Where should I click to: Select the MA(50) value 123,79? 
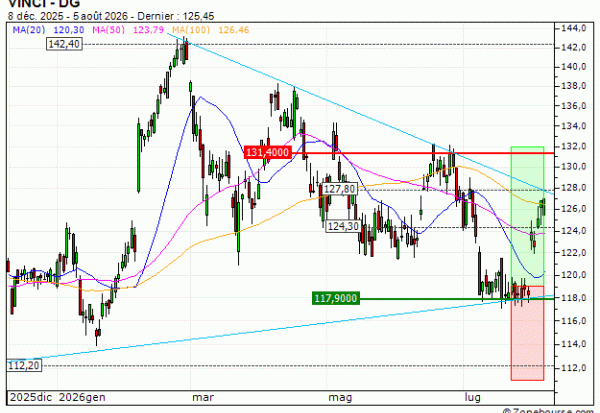[148, 30]
